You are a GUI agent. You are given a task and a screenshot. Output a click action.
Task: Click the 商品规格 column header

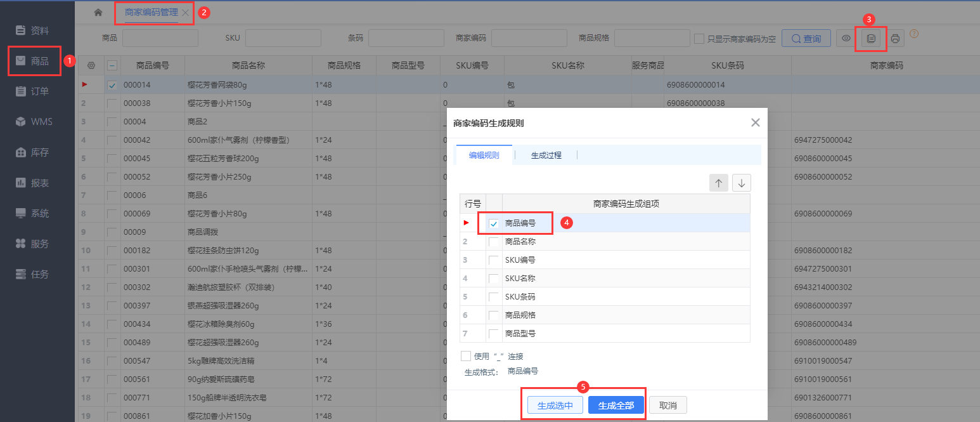[x=344, y=65]
